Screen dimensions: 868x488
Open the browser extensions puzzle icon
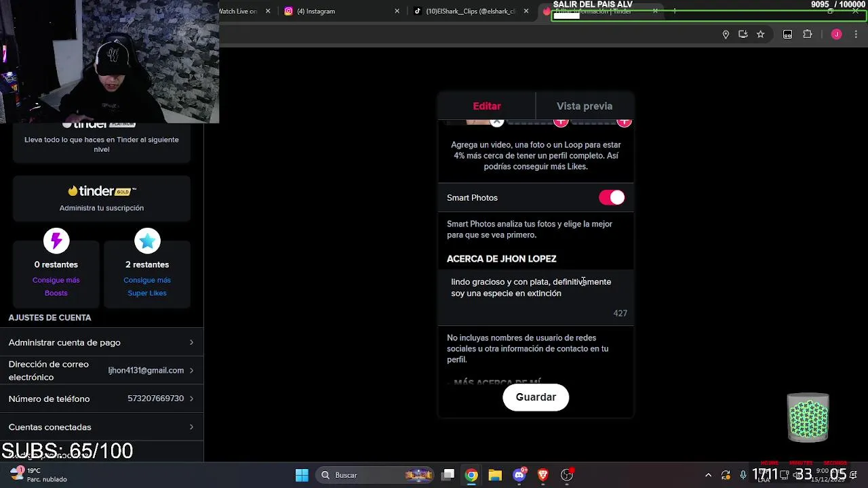(808, 35)
